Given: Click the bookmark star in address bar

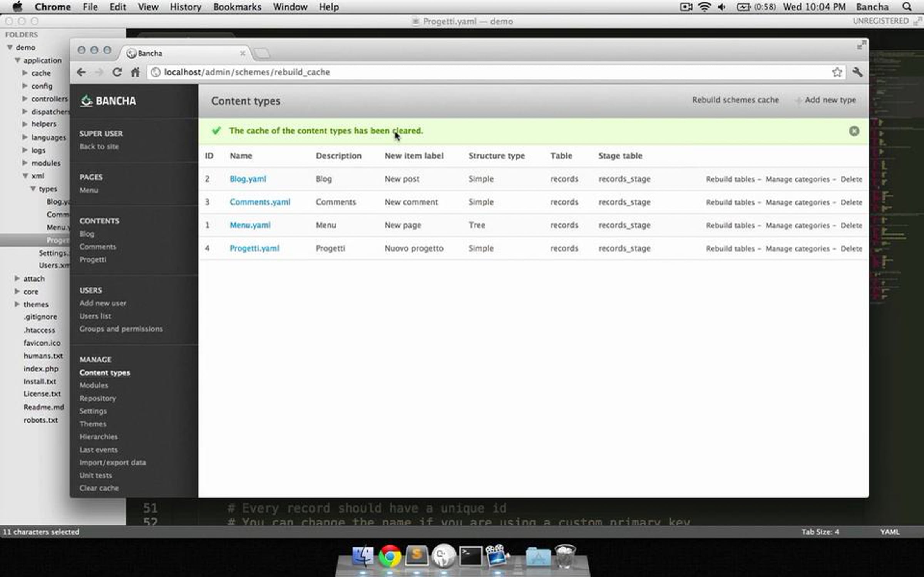Looking at the screenshot, I should (837, 72).
